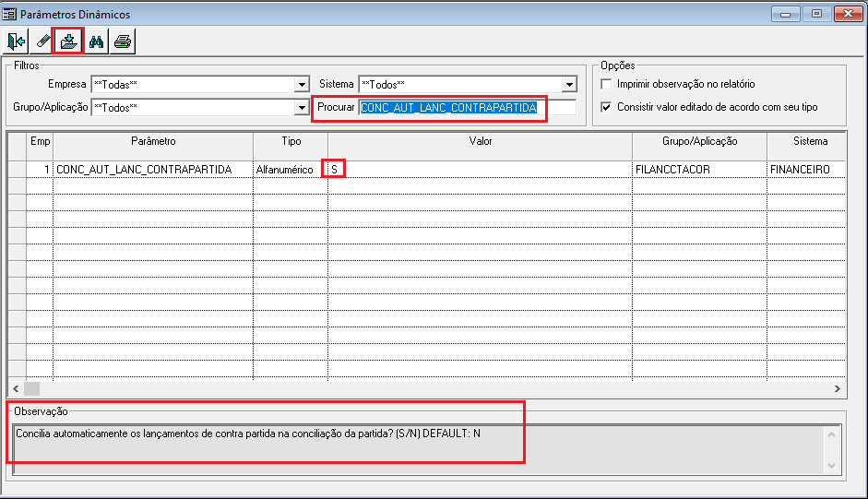
Task: Select the eraser/clear toolbar icon
Action: [42, 42]
